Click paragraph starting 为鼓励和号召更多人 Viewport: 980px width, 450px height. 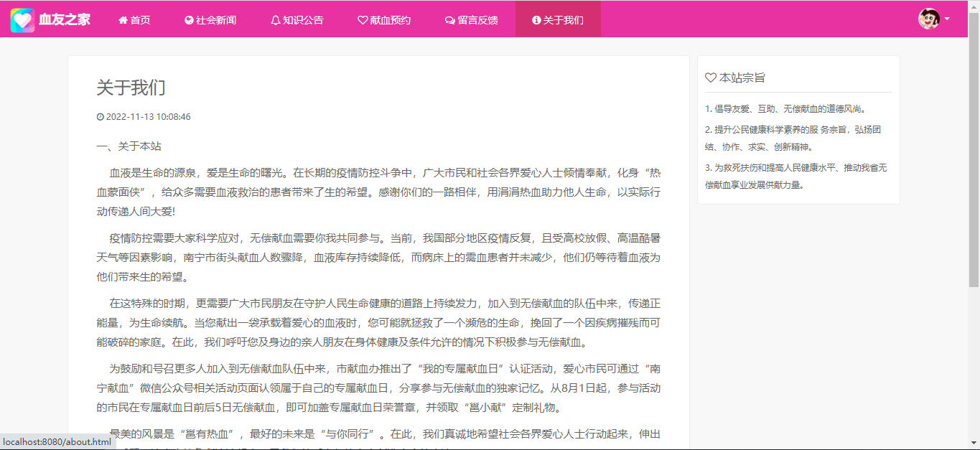click(378, 388)
